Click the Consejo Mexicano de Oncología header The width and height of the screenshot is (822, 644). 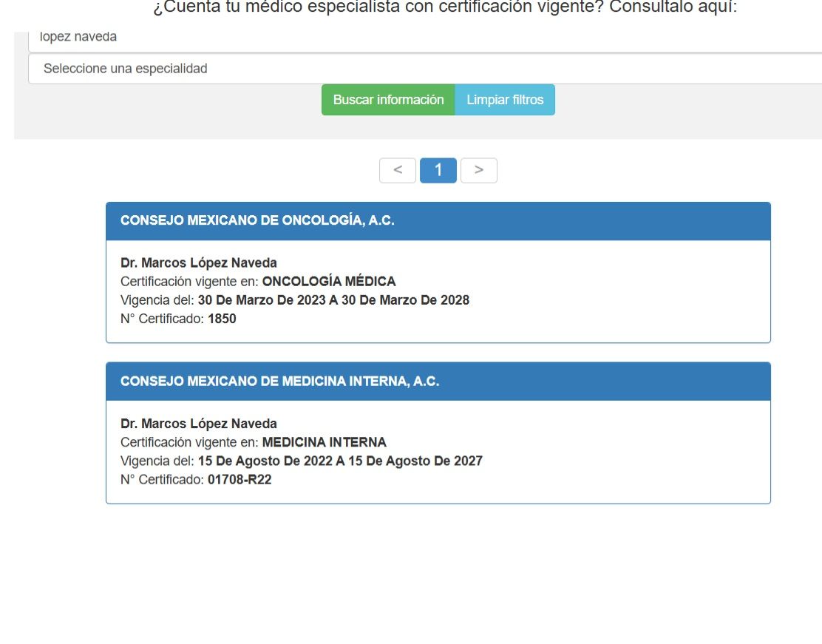click(257, 221)
